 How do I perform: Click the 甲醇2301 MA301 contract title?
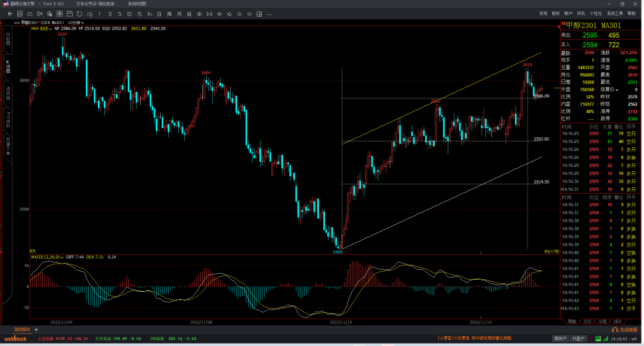[593, 26]
